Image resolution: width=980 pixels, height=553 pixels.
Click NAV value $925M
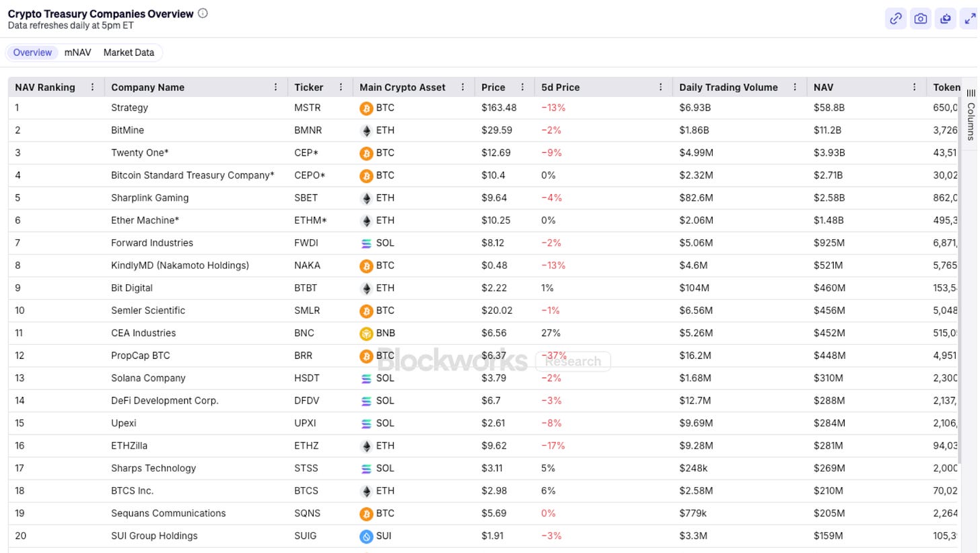[829, 242]
